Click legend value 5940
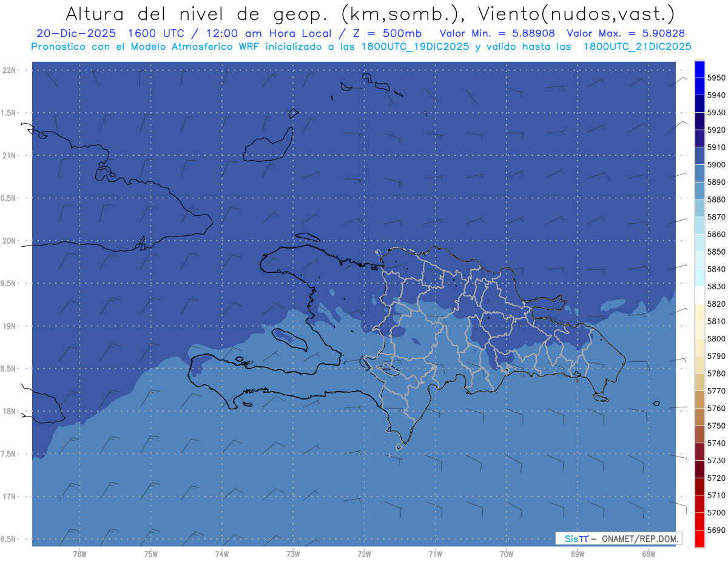This screenshot has height=562, width=728. click(716, 95)
